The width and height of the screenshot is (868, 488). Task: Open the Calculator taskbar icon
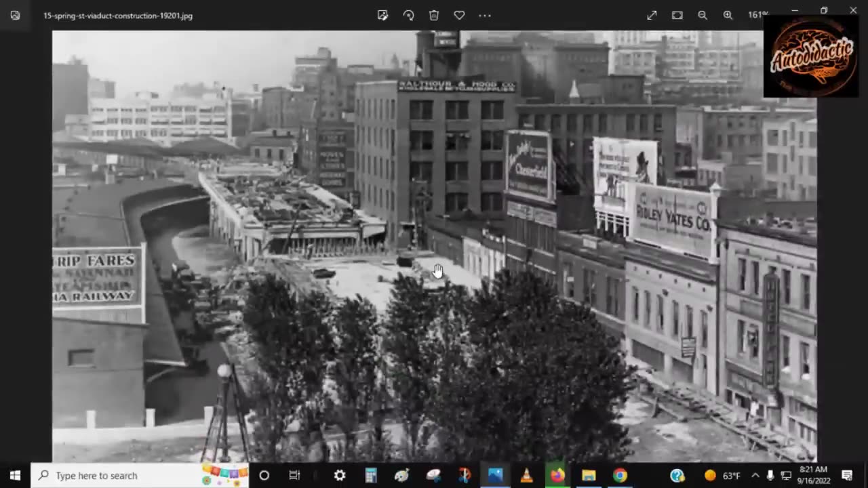point(371,475)
